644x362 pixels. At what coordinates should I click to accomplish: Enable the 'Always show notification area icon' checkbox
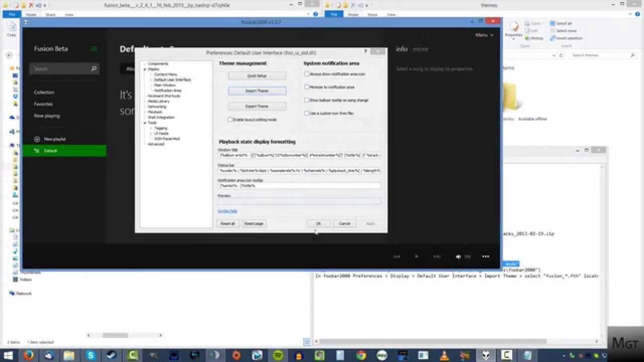coord(306,74)
